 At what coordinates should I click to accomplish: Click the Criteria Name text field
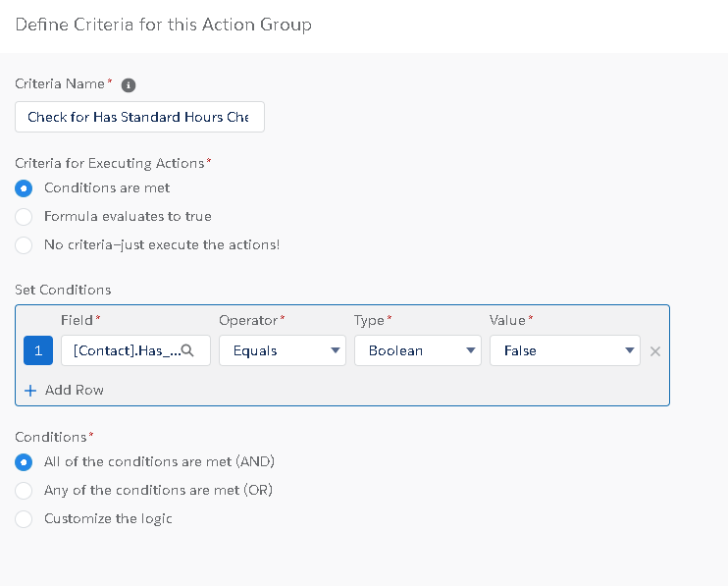click(139, 117)
